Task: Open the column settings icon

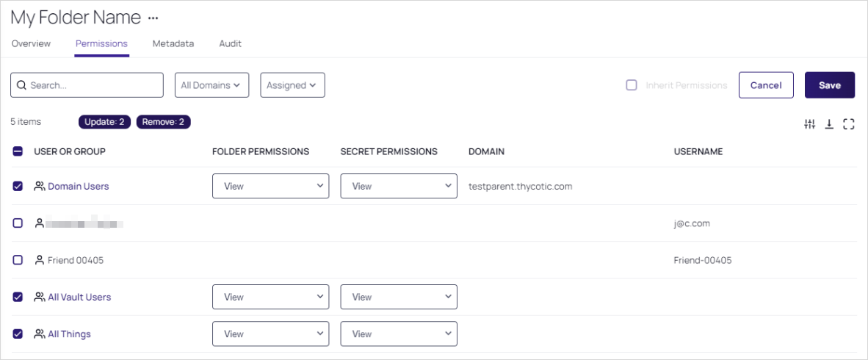Action: tap(810, 124)
